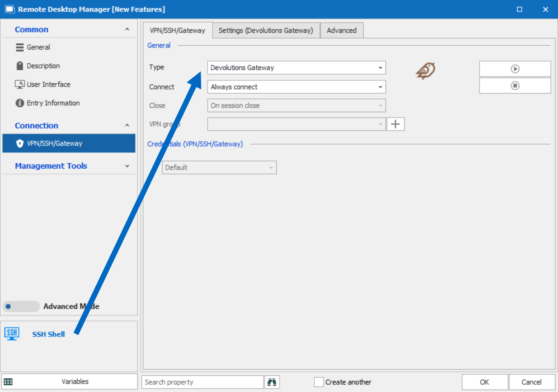Collapse the Common section chevron
The image size is (558, 392).
point(127,29)
